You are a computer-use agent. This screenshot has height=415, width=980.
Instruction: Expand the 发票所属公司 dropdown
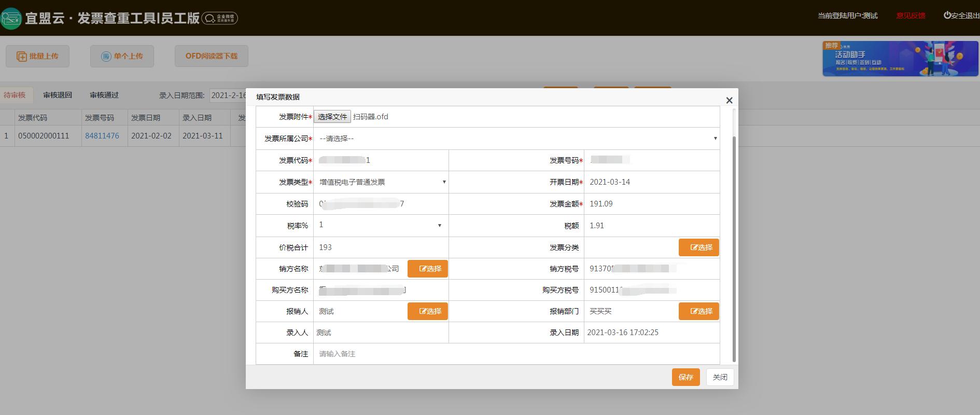(516, 139)
